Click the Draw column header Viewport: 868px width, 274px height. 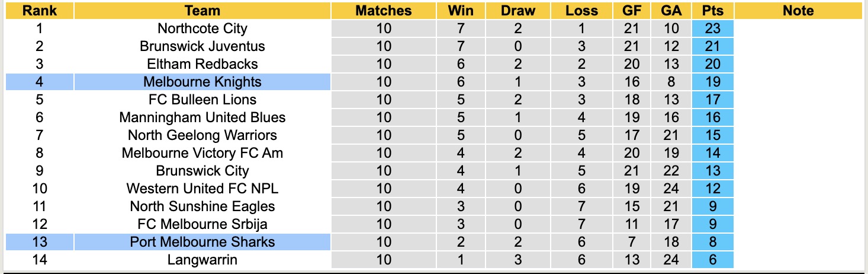(x=517, y=11)
